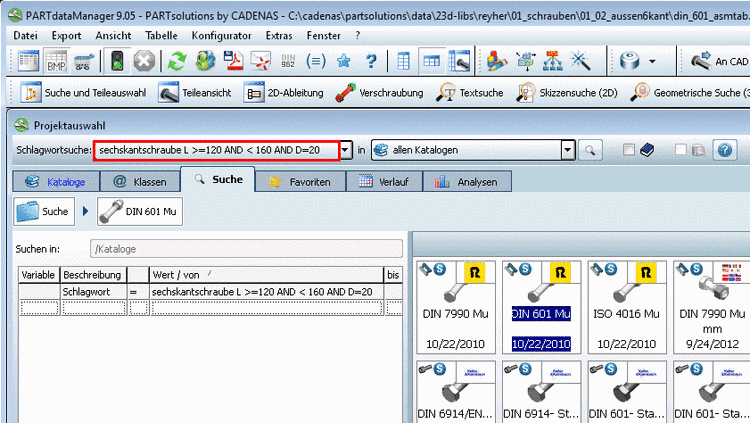Click the cylinder 3D part icon
Screen dimensions: 750x423
tap(629, 61)
